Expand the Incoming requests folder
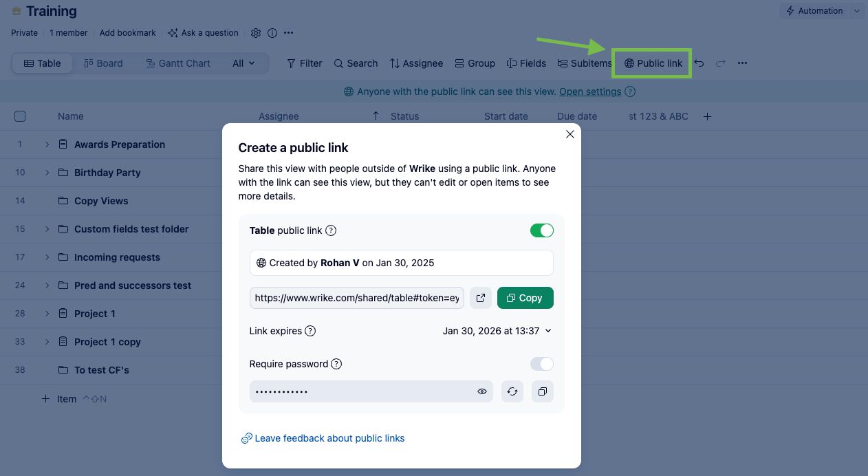Image resolution: width=868 pixels, height=476 pixels. [x=47, y=257]
